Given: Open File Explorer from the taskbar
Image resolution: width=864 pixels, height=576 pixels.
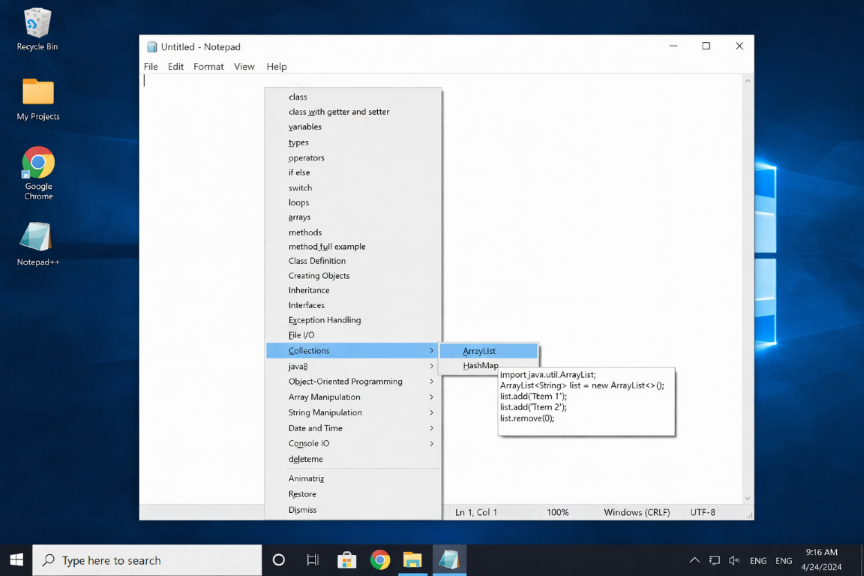Looking at the screenshot, I should point(412,560).
